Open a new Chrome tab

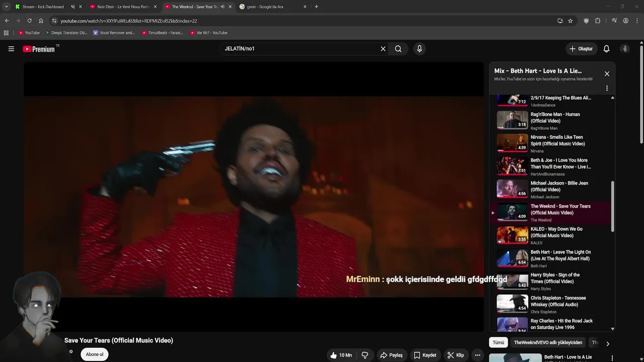coord(316,7)
